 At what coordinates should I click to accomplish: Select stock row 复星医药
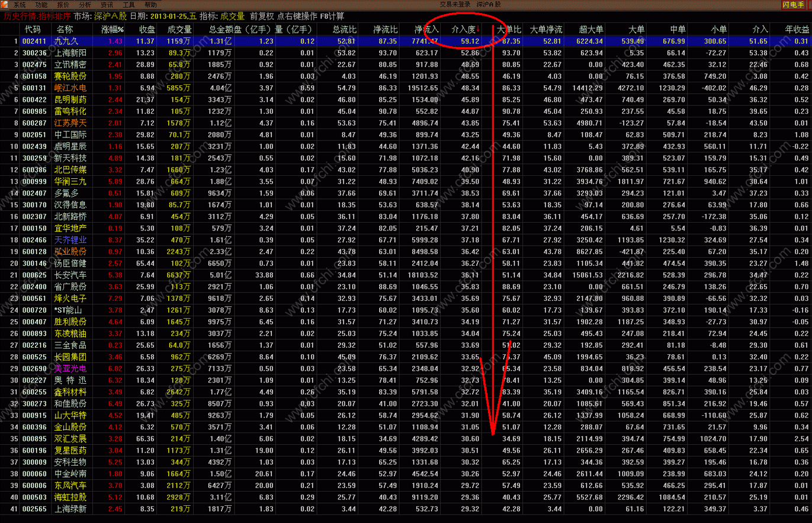point(406,450)
